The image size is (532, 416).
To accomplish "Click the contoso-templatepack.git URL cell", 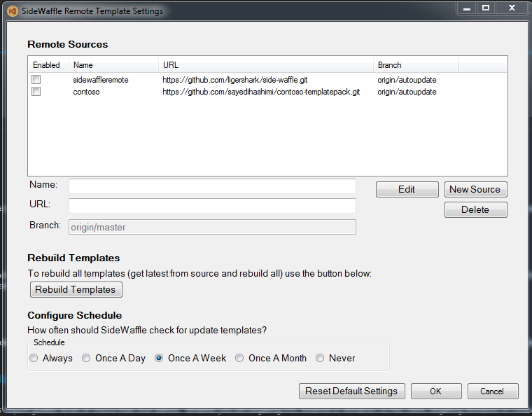I will pyautogui.click(x=261, y=92).
